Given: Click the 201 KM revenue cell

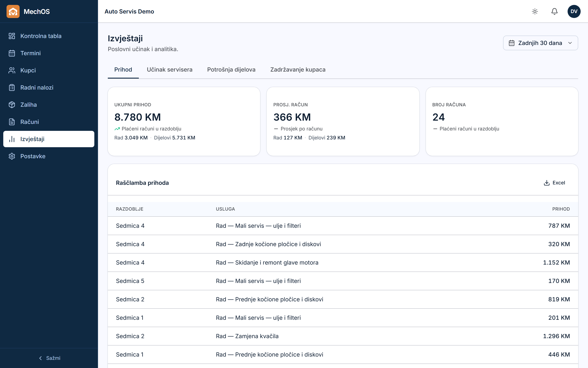Looking at the screenshot, I should pyautogui.click(x=559, y=318).
